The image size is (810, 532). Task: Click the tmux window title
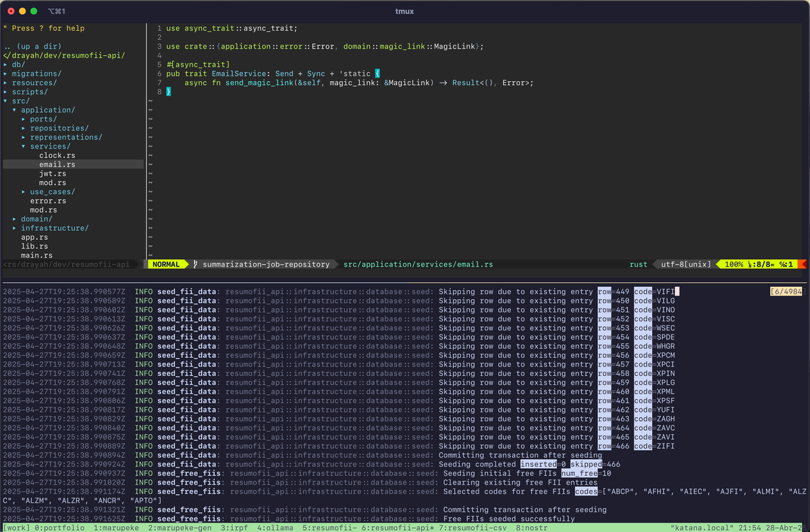coord(405,11)
